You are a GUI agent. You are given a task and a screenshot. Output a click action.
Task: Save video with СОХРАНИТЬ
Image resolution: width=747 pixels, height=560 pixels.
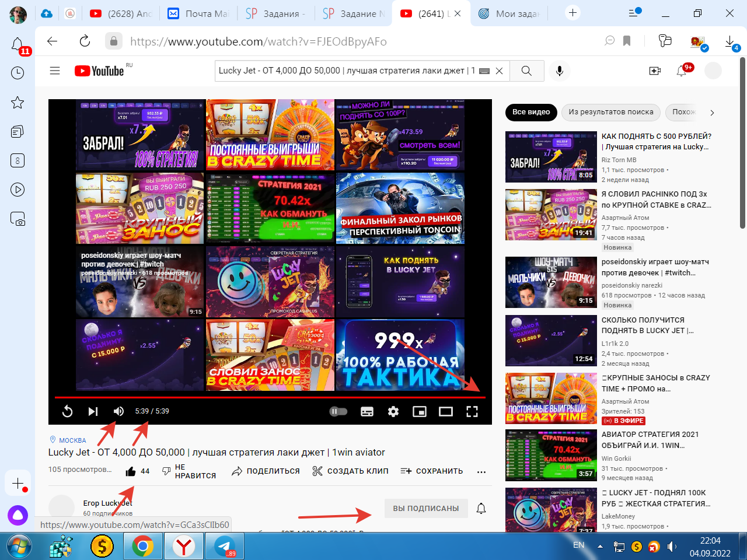[432, 471]
